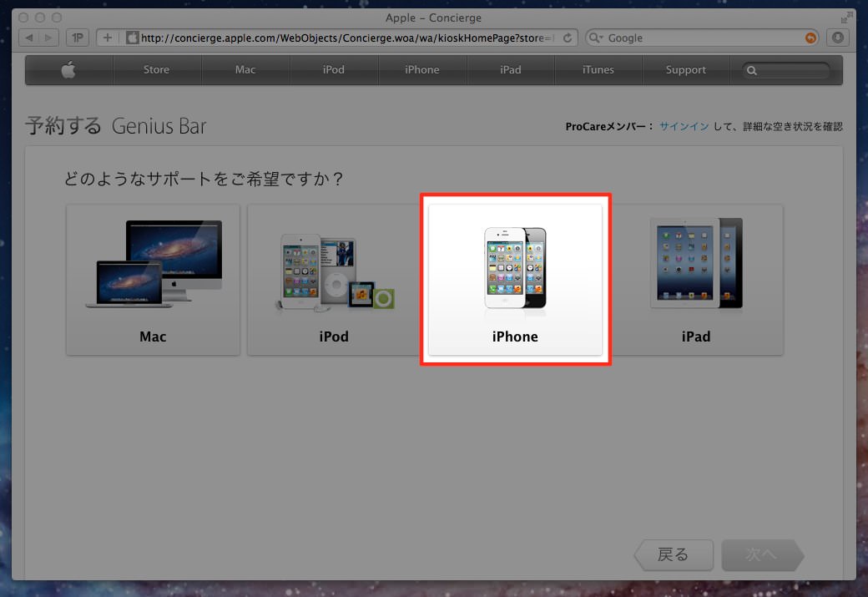868x597 pixels.
Task: Go back with Safari's back arrow
Action: point(28,38)
